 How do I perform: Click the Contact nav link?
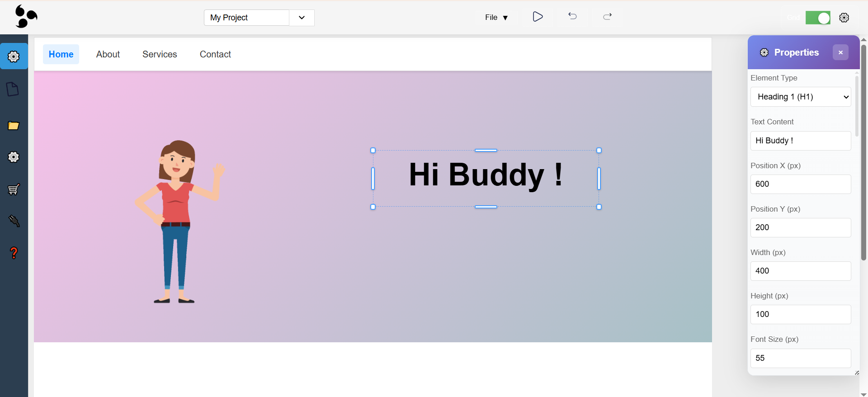215,54
